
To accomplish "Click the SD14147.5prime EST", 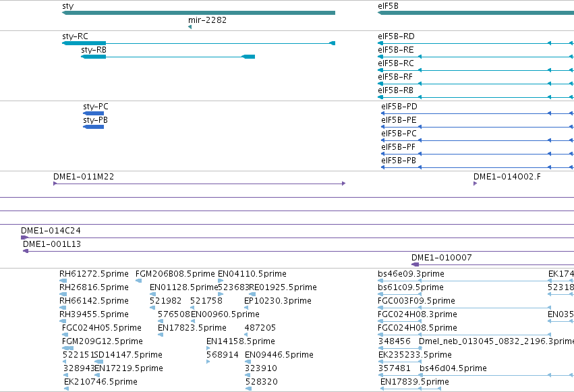I will [99, 362].
